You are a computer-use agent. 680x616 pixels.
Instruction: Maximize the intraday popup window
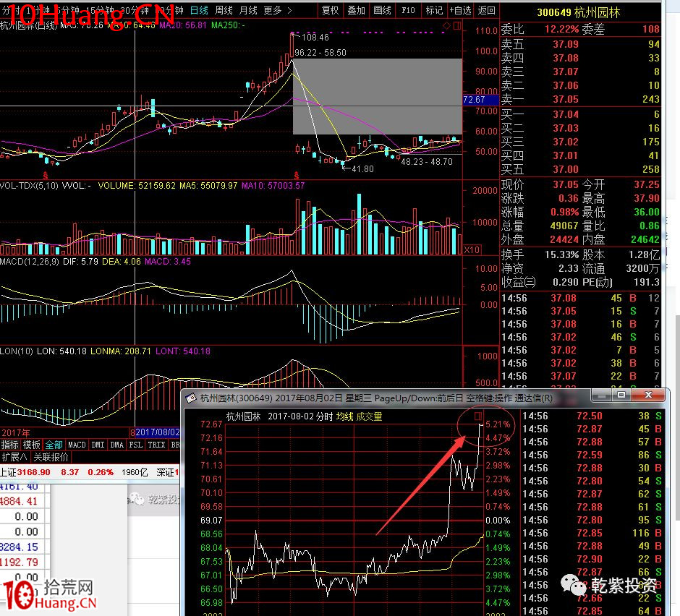tap(621, 395)
